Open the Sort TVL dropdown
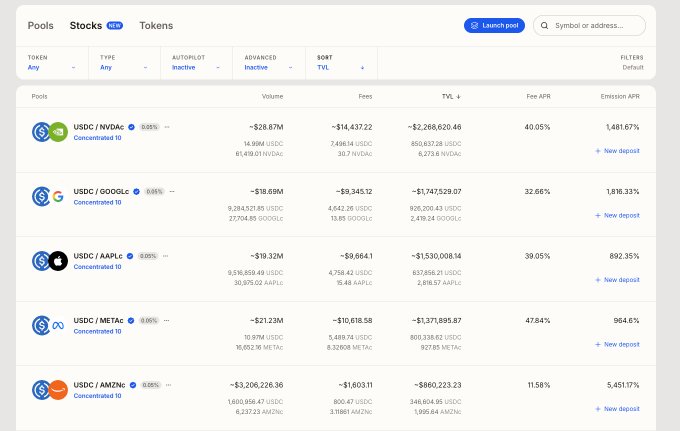 coord(341,63)
